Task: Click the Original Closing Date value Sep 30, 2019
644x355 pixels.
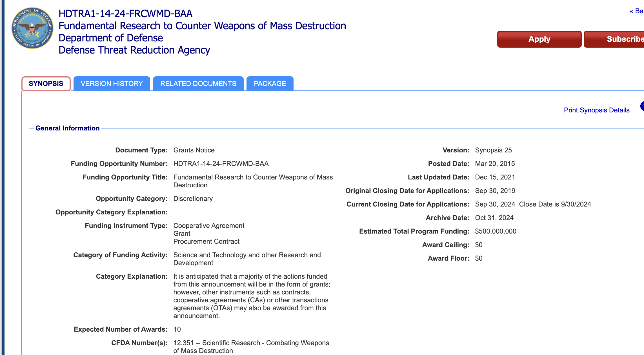Action: pos(495,191)
